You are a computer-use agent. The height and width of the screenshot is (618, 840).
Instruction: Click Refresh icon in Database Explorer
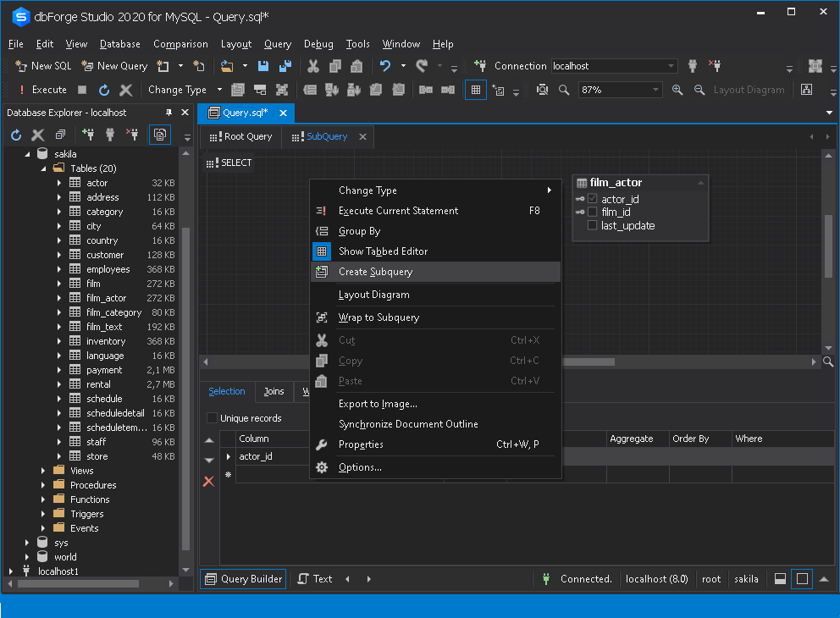16,135
